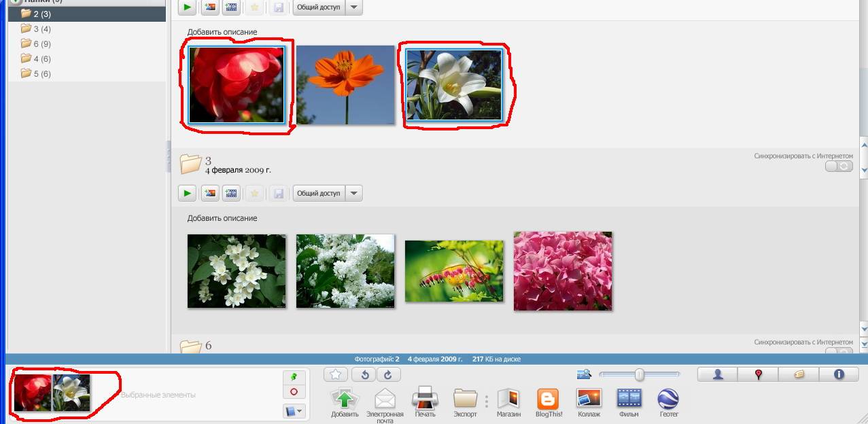
Task: Select folder '4 (6)' in the folder list
Action: click(x=87, y=58)
